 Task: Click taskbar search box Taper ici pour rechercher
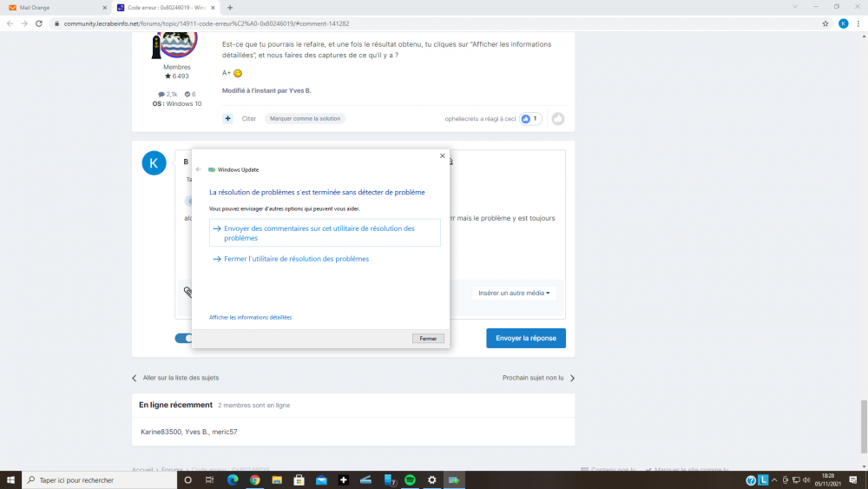tap(100, 479)
